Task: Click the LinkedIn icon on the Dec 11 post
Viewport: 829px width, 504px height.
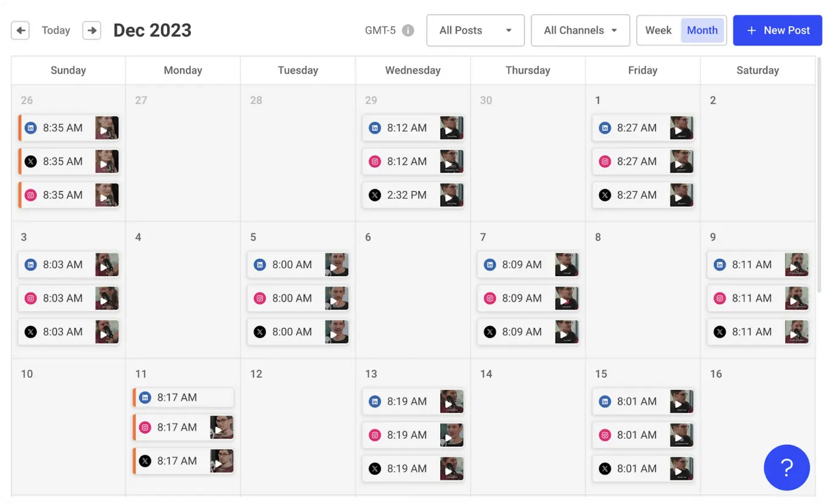Action: tap(144, 397)
